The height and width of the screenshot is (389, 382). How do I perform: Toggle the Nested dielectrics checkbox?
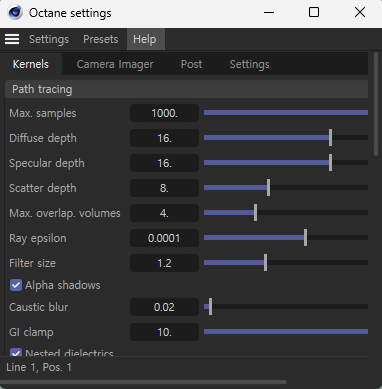16,352
